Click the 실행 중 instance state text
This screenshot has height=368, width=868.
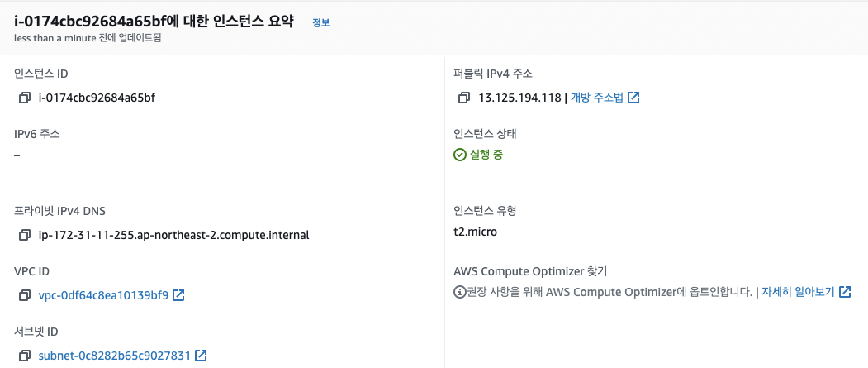(486, 155)
